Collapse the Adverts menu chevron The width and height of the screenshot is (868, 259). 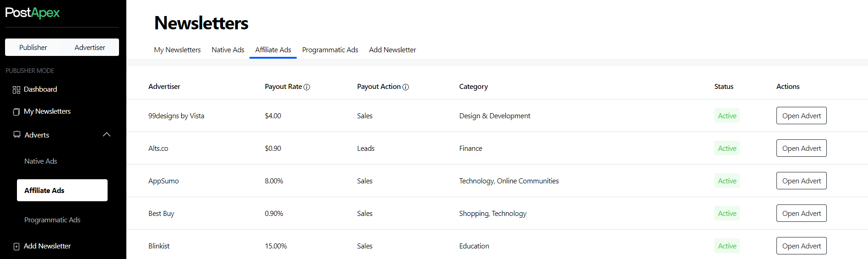(107, 134)
